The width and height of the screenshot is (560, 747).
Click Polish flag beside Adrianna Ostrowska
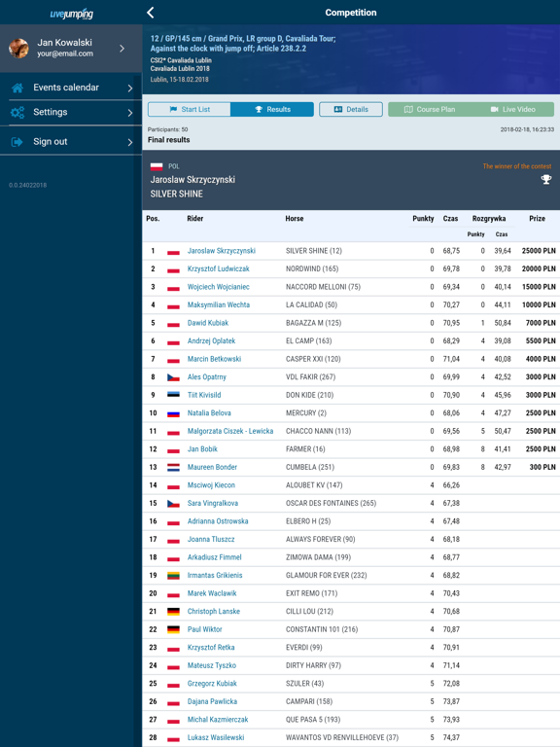click(x=173, y=521)
